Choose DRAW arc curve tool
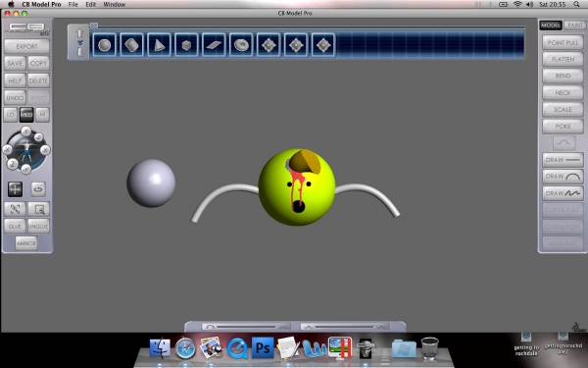Screen dimensions: 588x368 (563, 177)
